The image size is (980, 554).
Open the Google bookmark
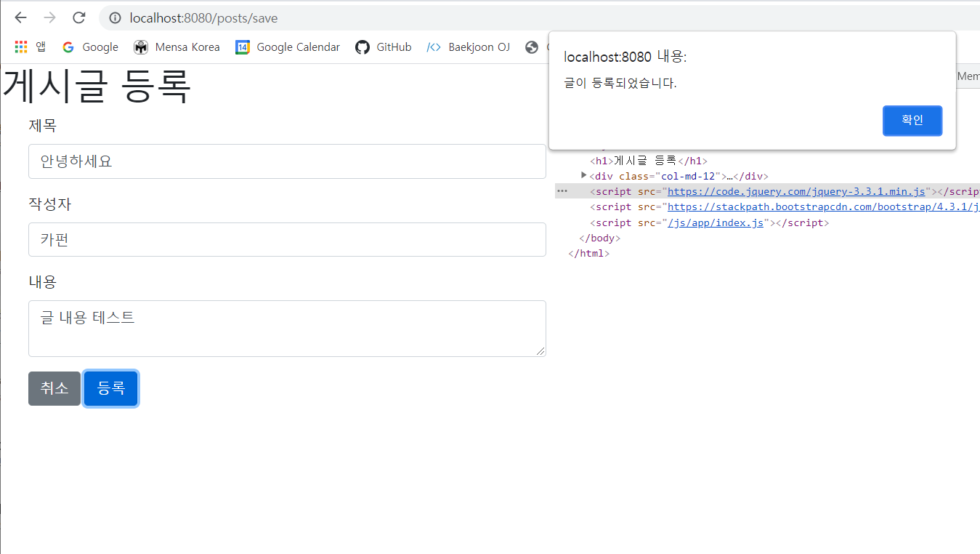point(90,47)
